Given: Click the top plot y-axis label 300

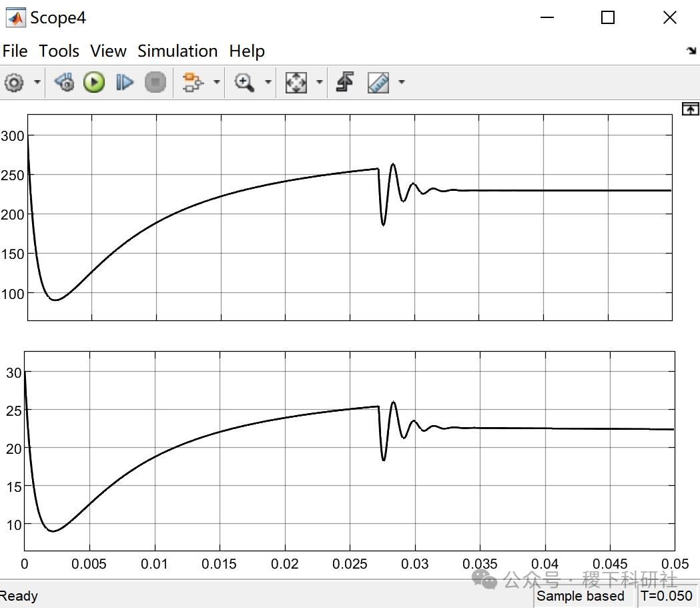Looking at the screenshot, I should [x=13, y=136].
